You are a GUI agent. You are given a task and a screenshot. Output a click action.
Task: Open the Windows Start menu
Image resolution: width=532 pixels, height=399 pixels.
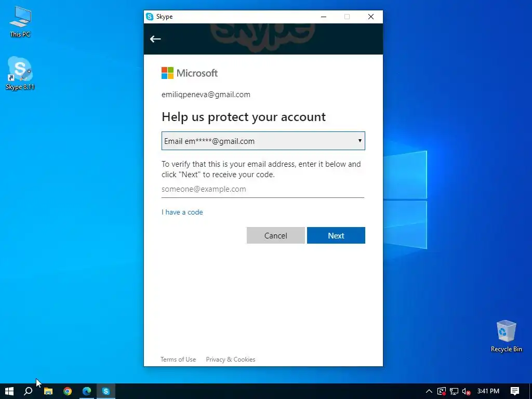(9, 391)
